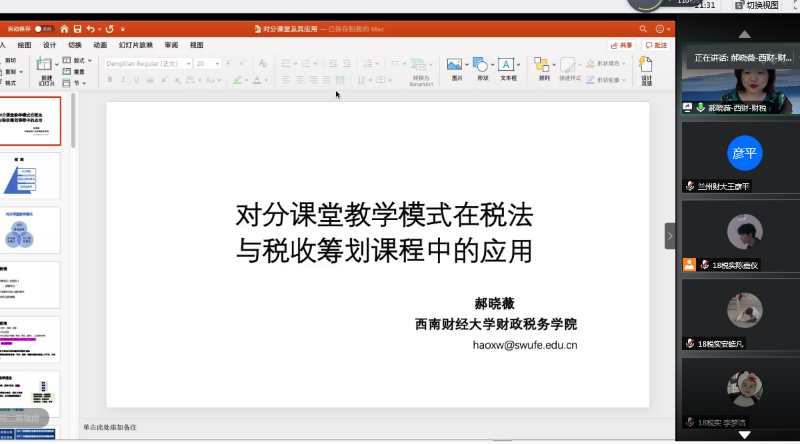Insert a text box with 文本框
800x444 pixels.
[x=506, y=64]
